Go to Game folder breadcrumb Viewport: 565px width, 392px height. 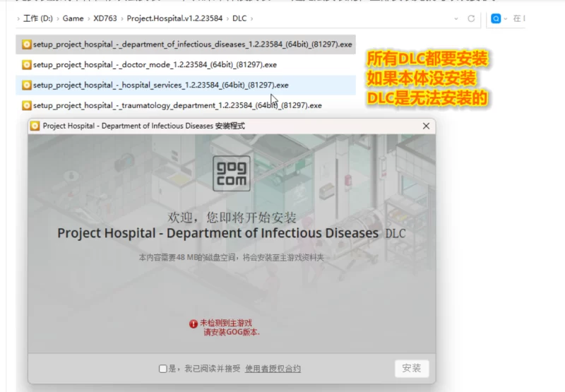(73, 18)
